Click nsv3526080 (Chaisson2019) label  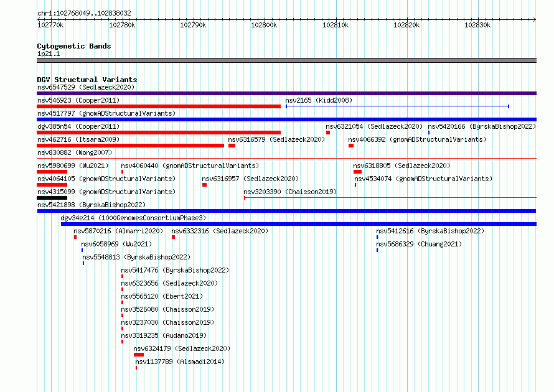(167, 309)
